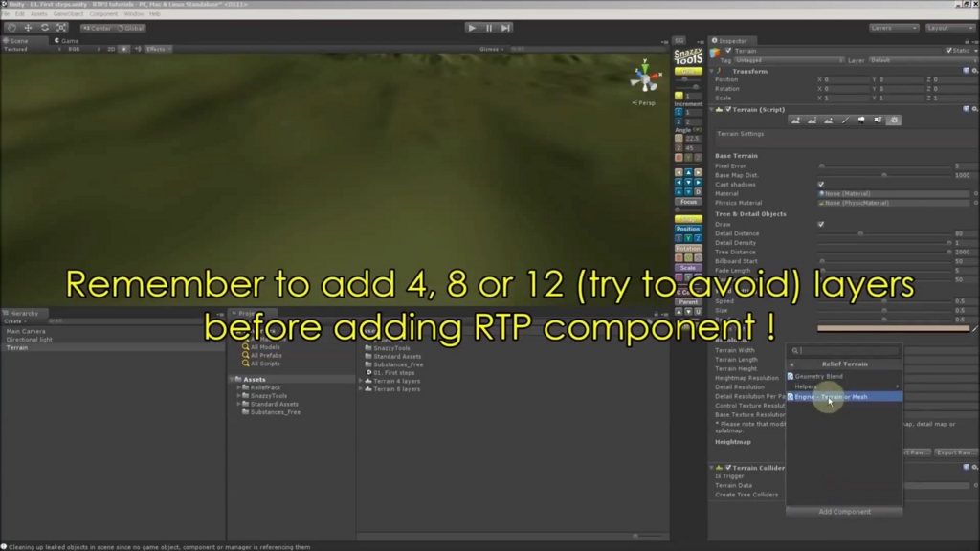The image size is (980, 551).
Task: Open the Textured draw mode dropdown
Action: [x=33, y=49]
